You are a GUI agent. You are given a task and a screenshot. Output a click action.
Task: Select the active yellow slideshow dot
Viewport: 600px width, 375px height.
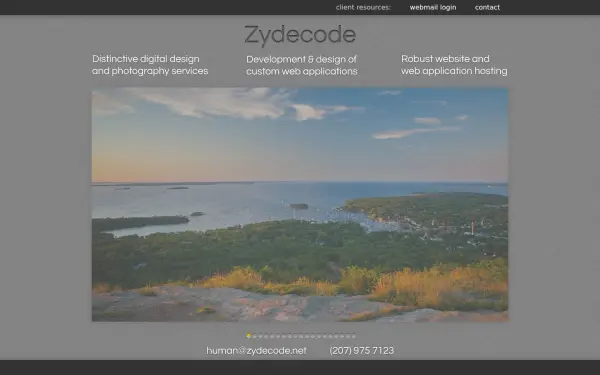click(249, 336)
